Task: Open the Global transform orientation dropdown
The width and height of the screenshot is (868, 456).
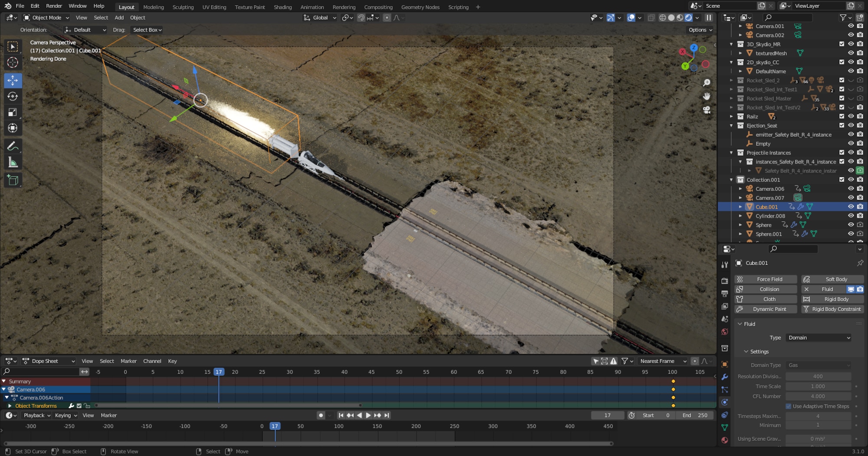Action: (320, 18)
